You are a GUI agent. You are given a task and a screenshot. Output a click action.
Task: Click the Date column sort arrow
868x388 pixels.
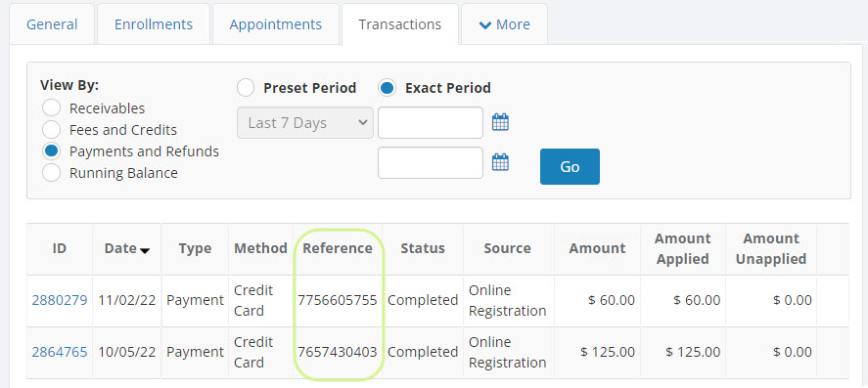145,250
